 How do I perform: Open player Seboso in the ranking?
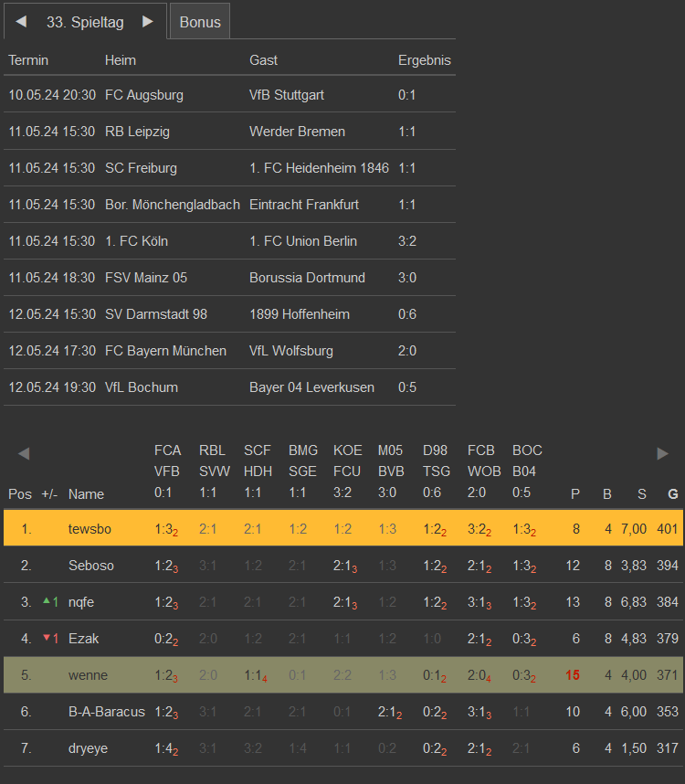point(90,566)
